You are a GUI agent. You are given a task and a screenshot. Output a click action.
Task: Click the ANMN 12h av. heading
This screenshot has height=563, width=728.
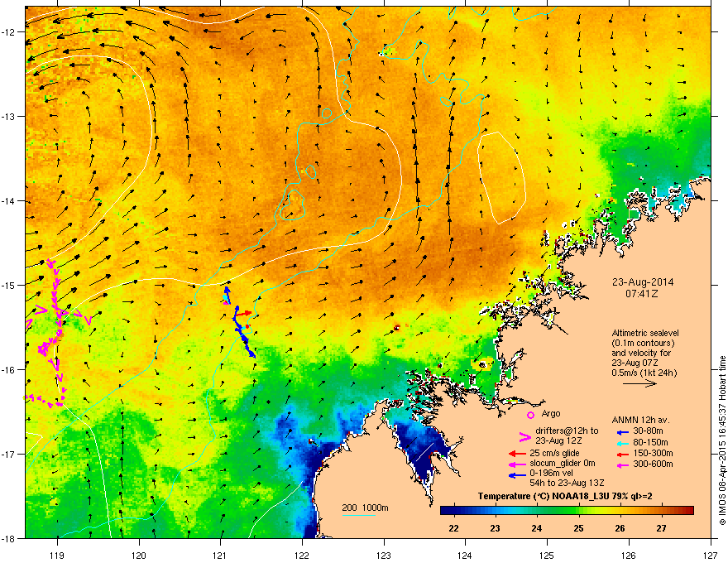pos(640,421)
